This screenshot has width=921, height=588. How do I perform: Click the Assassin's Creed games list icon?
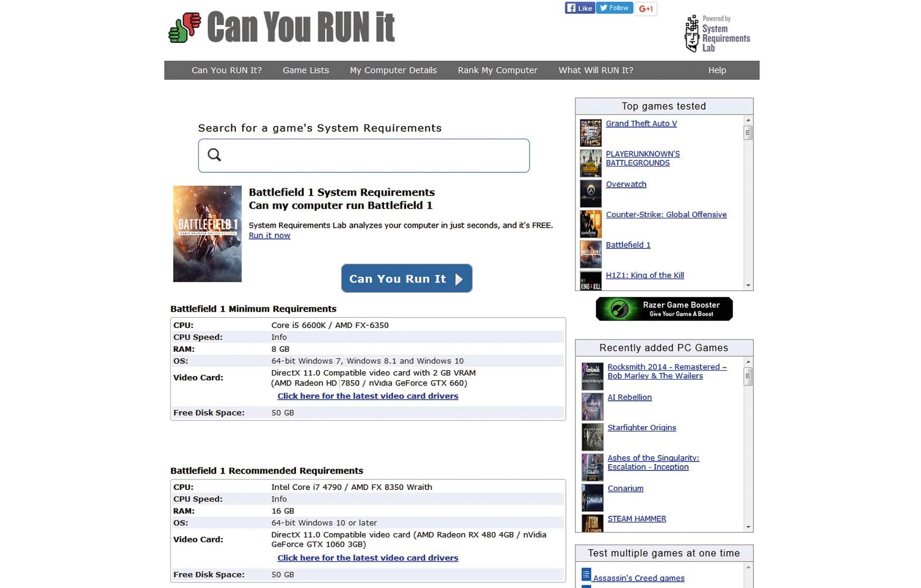[586, 574]
